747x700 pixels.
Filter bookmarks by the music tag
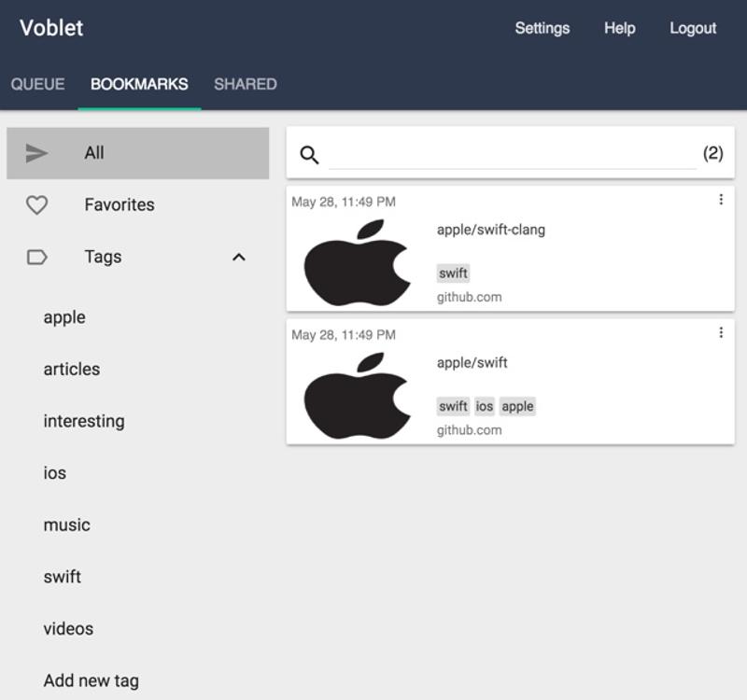coord(67,525)
